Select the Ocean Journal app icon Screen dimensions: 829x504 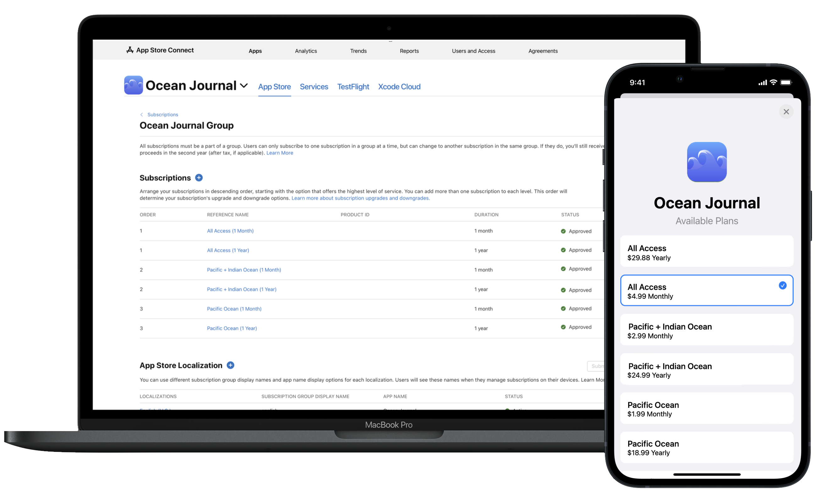133,86
